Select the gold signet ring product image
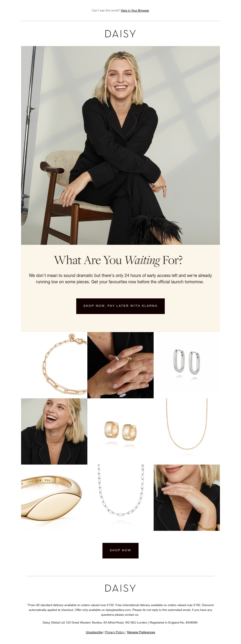This screenshot has width=241, height=644. pos(54,498)
